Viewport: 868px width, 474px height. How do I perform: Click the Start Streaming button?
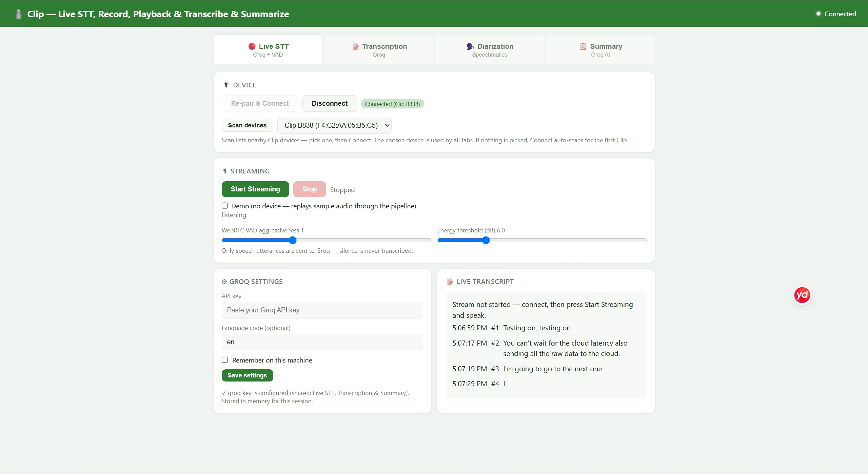pos(255,189)
